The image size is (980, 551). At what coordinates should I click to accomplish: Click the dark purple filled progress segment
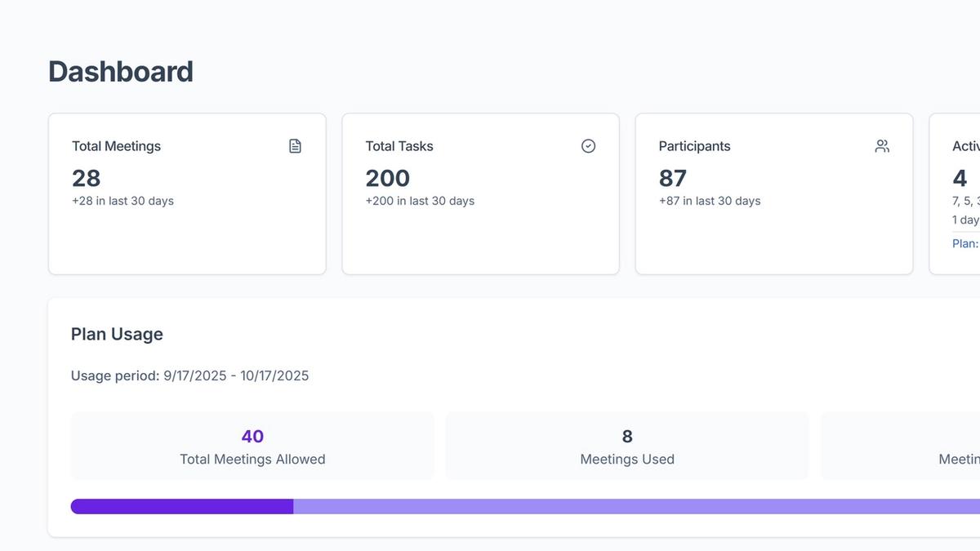[182, 507]
